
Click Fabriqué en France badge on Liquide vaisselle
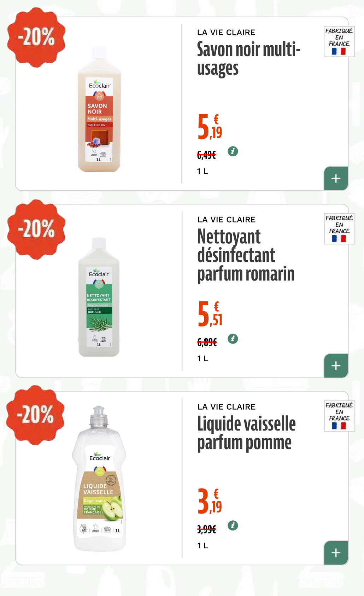(339, 416)
